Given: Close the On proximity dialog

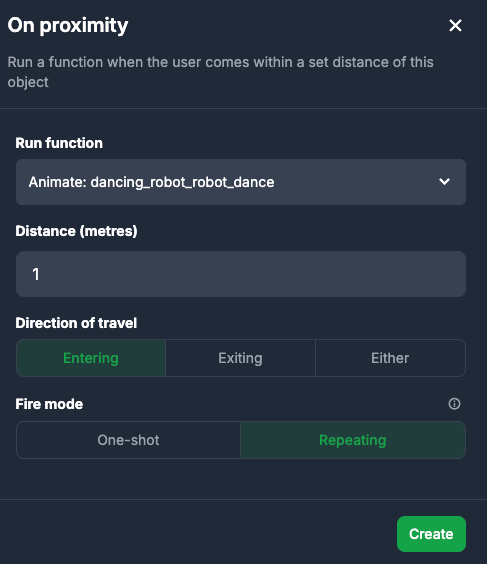Looking at the screenshot, I should [x=455, y=26].
